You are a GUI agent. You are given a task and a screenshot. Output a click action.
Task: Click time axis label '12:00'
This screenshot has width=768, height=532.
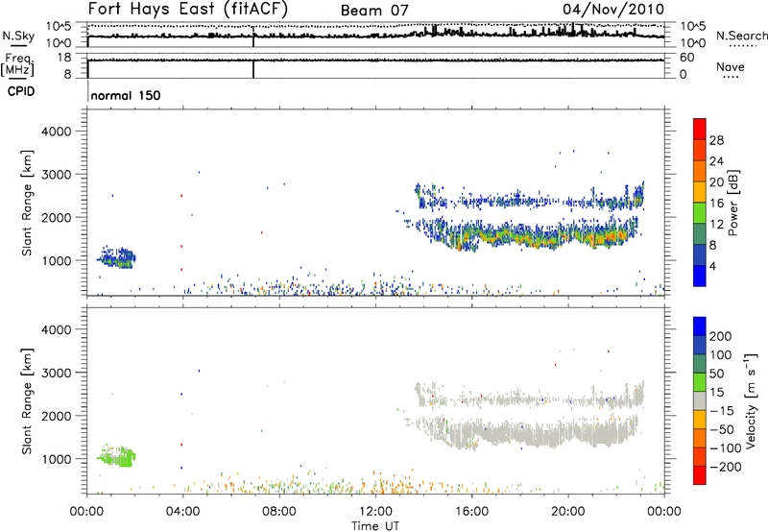pyautogui.click(x=375, y=512)
